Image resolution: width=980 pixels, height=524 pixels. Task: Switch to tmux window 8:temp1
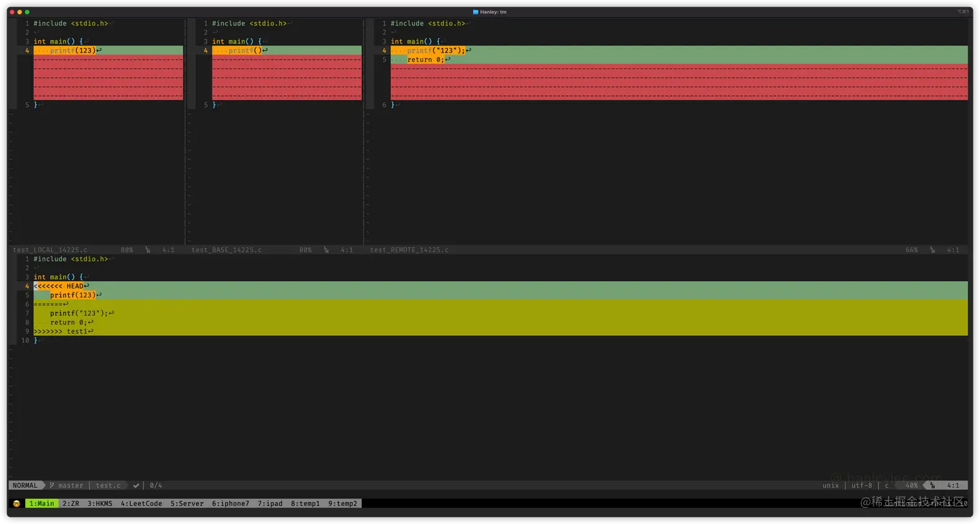pyautogui.click(x=305, y=503)
